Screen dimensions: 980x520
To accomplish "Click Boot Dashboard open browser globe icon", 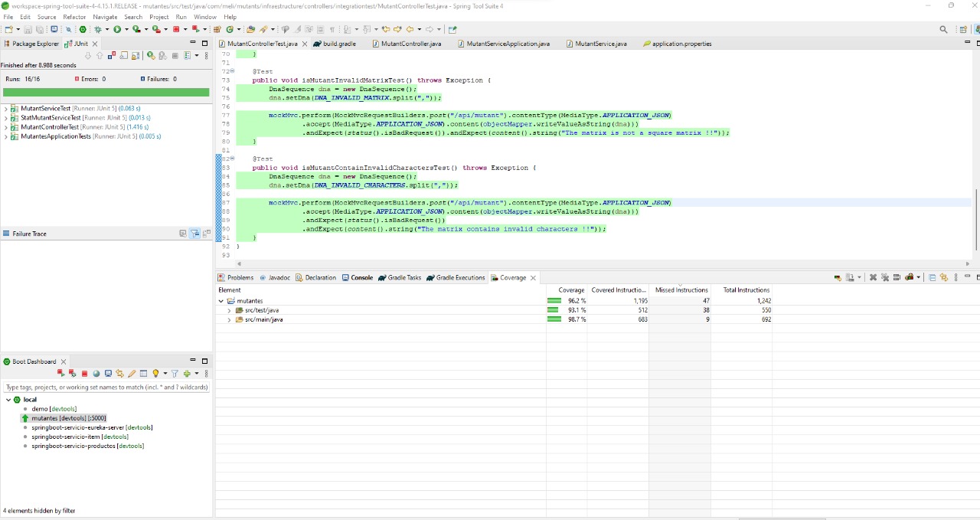I will (96, 374).
